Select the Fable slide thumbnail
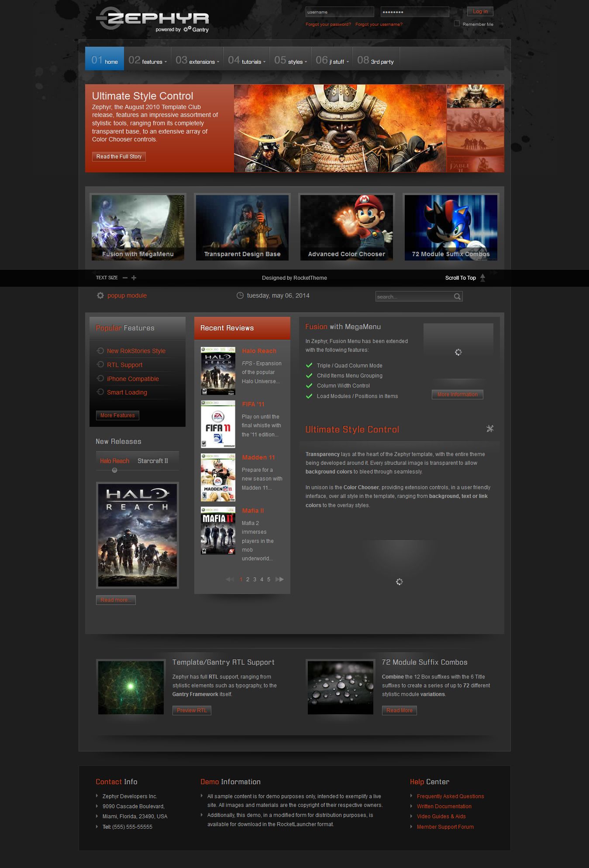Image resolution: width=589 pixels, height=868 pixels. coord(475,164)
